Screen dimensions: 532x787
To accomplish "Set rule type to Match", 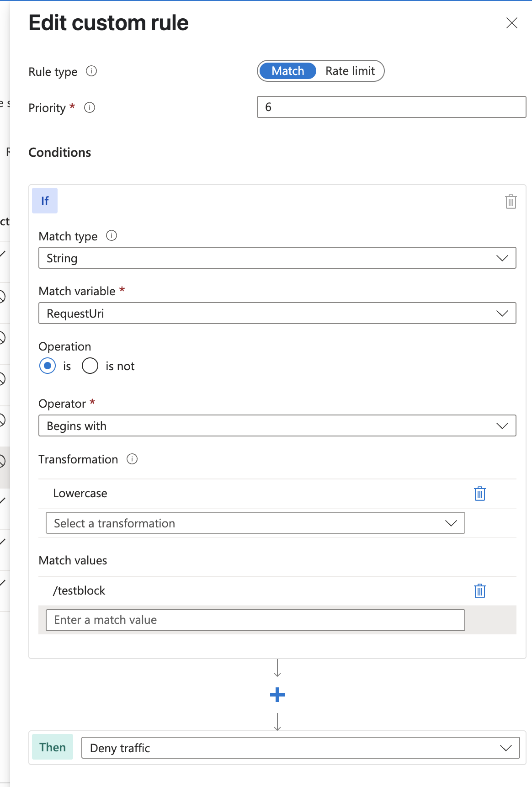I will (x=287, y=71).
